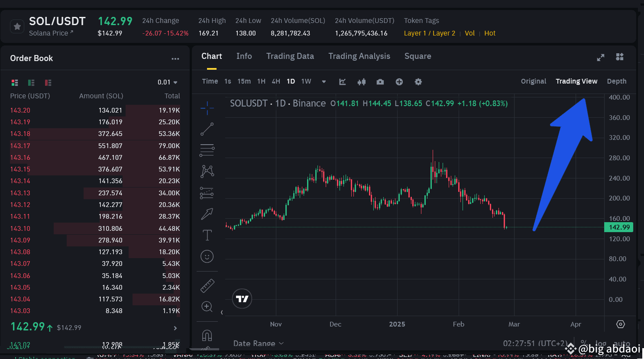Click the 143.10 ask price row

[x=95, y=229]
